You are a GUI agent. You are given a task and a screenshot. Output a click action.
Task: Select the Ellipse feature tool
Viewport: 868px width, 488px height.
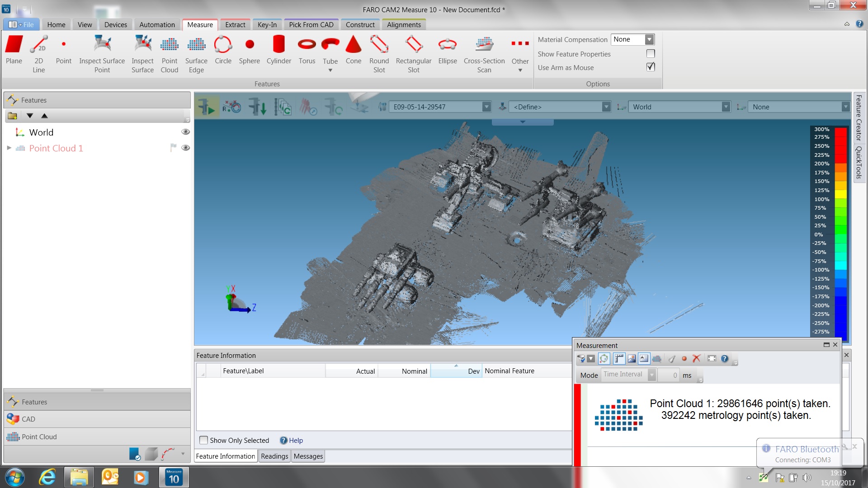click(448, 50)
